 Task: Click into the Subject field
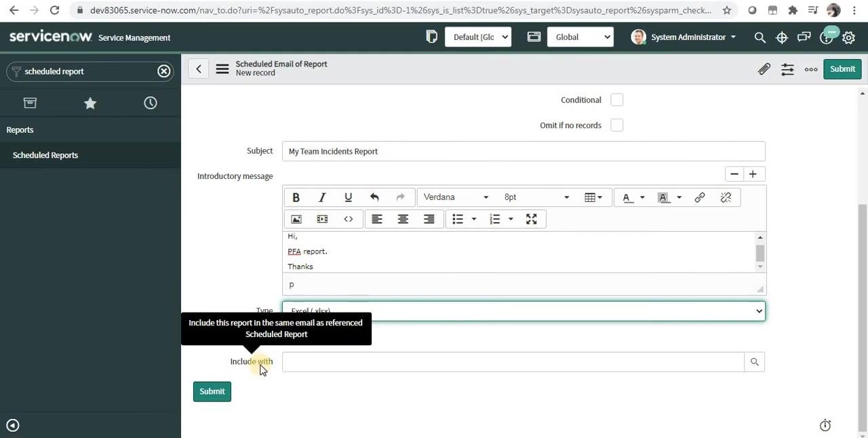(x=524, y=151)
